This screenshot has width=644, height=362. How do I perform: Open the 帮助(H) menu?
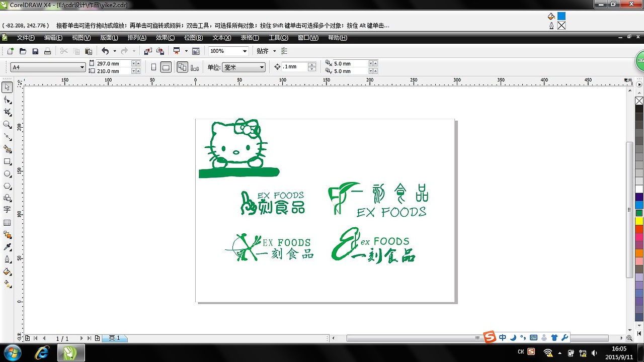338,38
